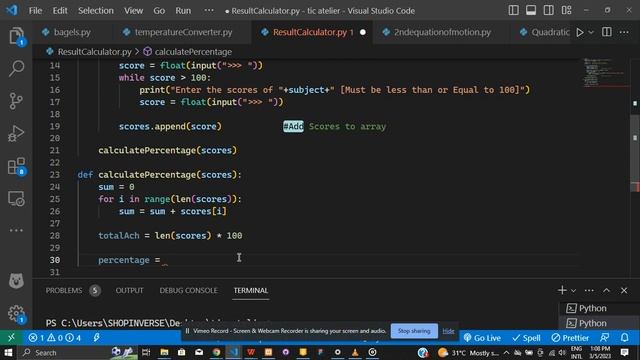The height and width of the screenshot is (360, 640).
Task: Expand the run button dropdown arrow
Action: point(591,32)
